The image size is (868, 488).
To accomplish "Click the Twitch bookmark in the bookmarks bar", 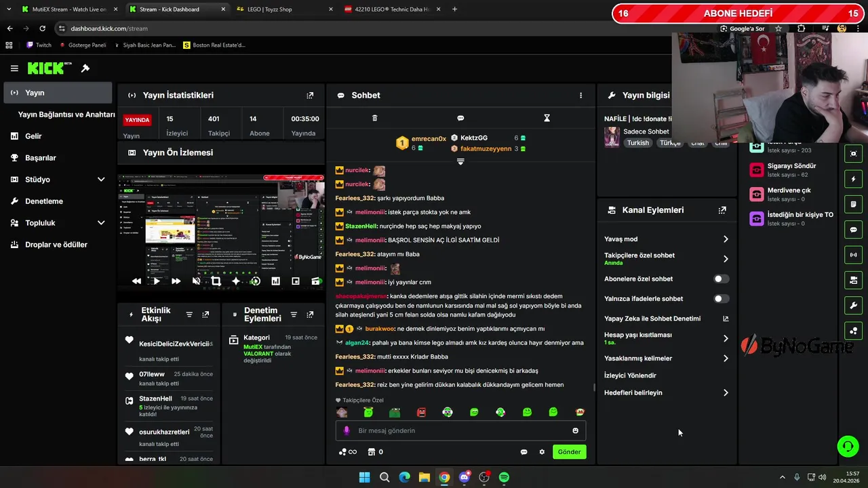I will coord(39,45).
